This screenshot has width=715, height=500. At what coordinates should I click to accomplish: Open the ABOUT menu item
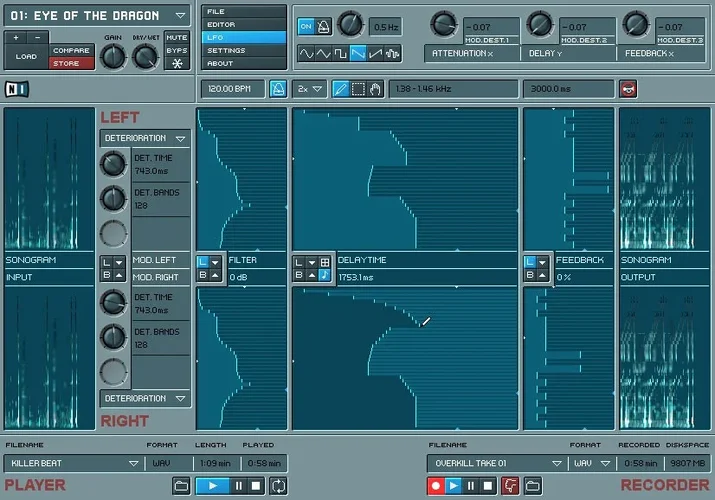[x=244, y=63]
